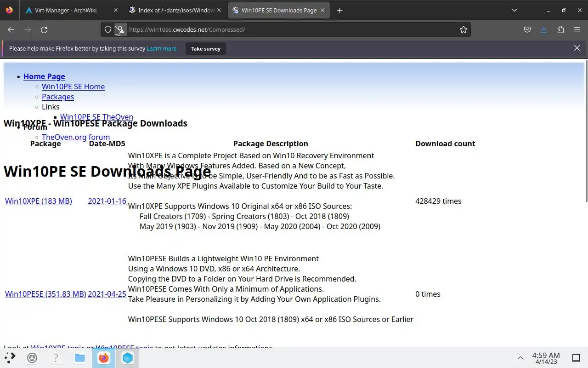Open the Home Page link
The image size is (588, 368).
44,76
